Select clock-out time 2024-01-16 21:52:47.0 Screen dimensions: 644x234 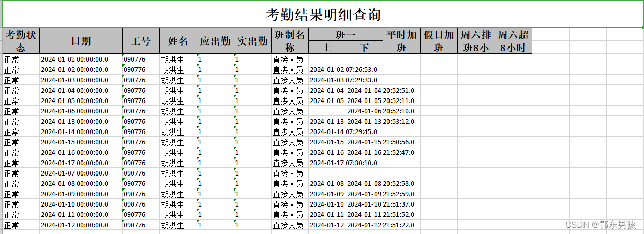coord(381,152)
